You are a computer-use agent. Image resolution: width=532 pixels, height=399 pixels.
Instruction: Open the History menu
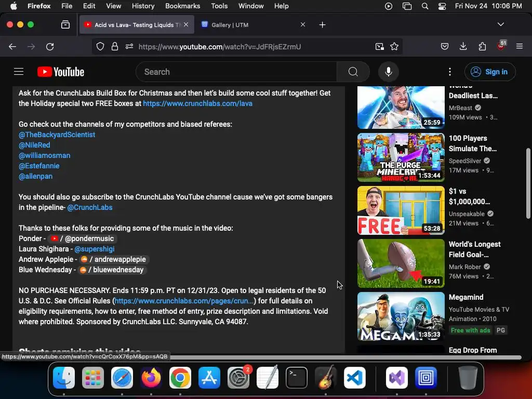(143, 6)
